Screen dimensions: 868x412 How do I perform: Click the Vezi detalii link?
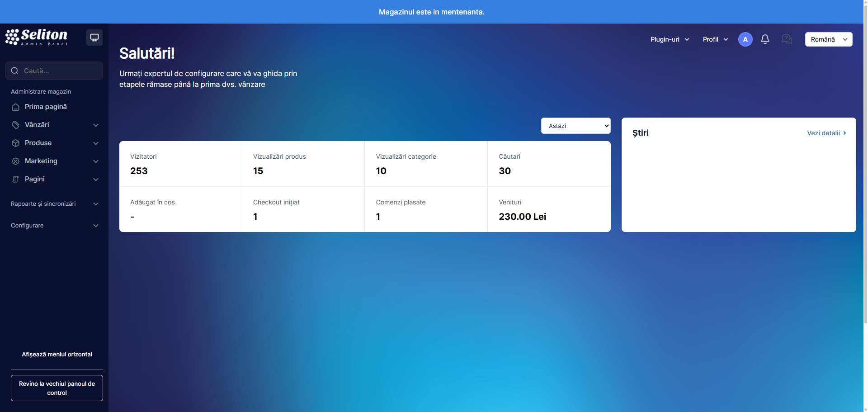[826, 133]
